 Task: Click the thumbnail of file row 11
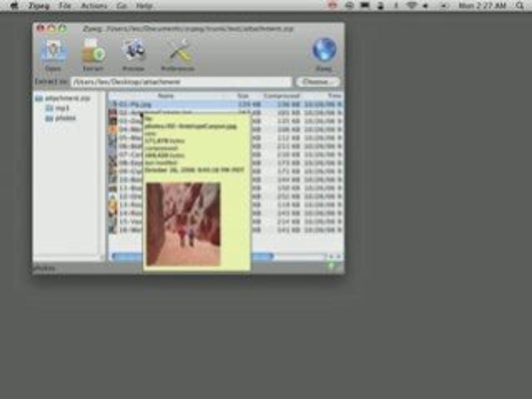click(x=113, y=188)
